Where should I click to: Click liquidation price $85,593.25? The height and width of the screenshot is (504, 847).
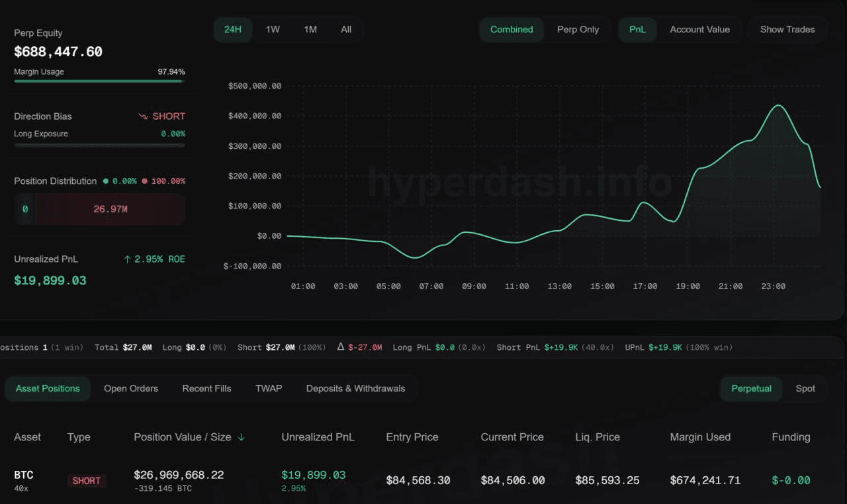(607, 480)
